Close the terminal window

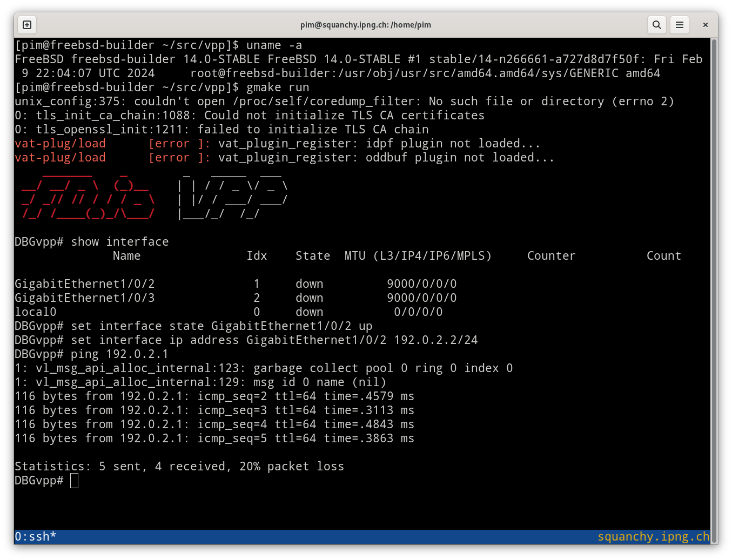pos(705,25)
